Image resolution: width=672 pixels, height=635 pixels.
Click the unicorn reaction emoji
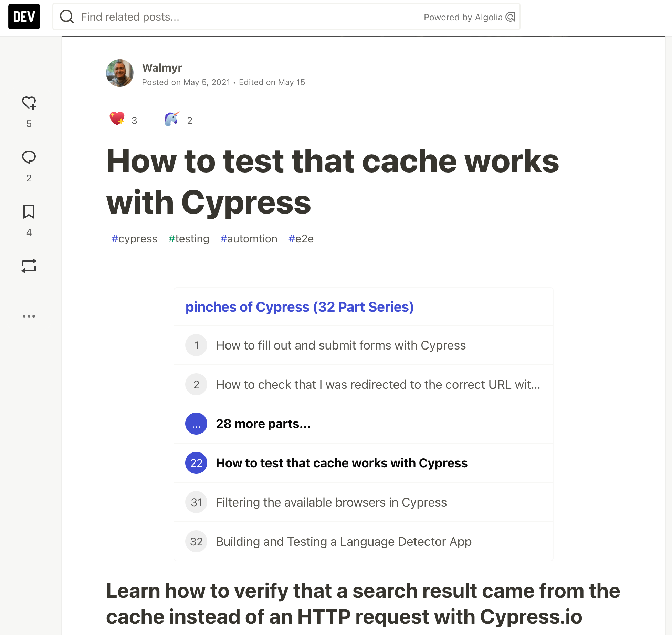click(172, 118)
